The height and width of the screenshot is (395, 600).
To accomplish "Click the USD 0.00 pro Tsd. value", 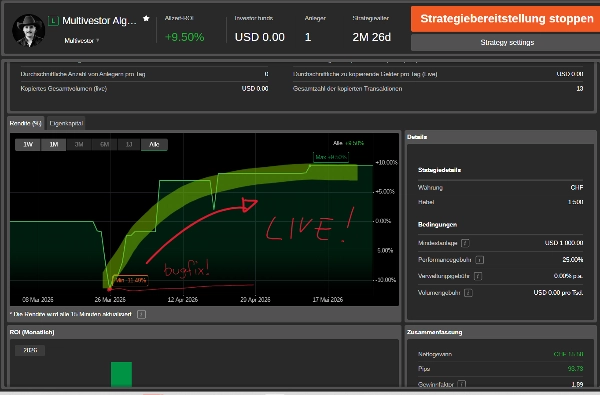I will (559, 293).
